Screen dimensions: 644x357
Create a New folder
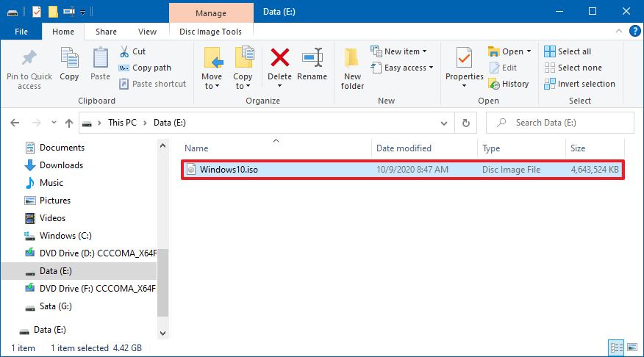[x=352, y=68]
